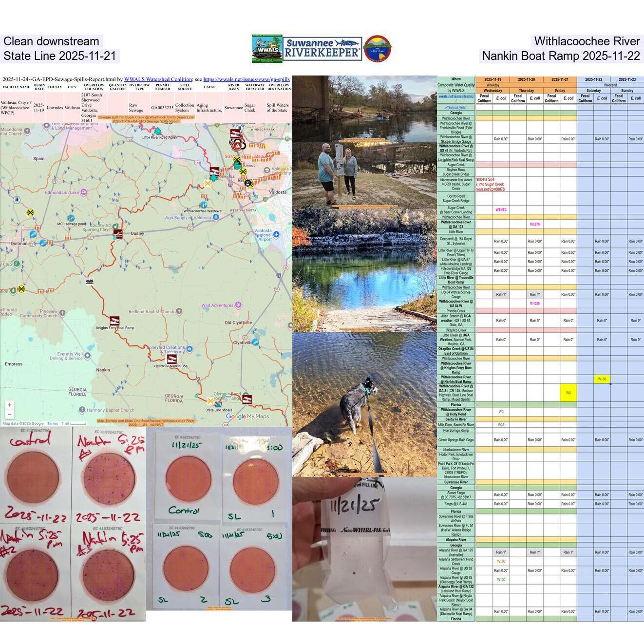Click the Little River Road Acre green marker
The height and width of the screenshot is (644, 644).
click(158, 132)
